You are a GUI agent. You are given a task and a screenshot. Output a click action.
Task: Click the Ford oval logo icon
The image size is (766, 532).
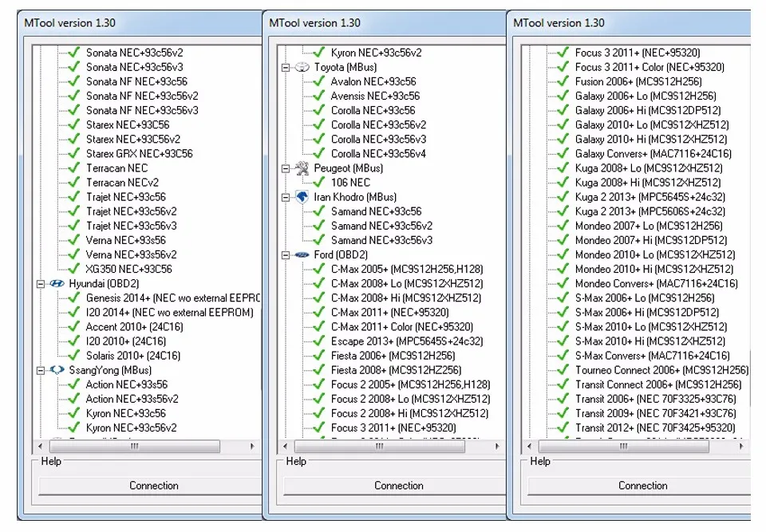(x=302, y=254)
